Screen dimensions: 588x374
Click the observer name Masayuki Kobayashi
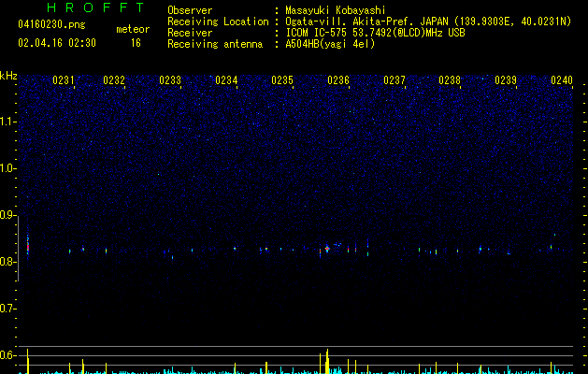click(x=336, y=10)
